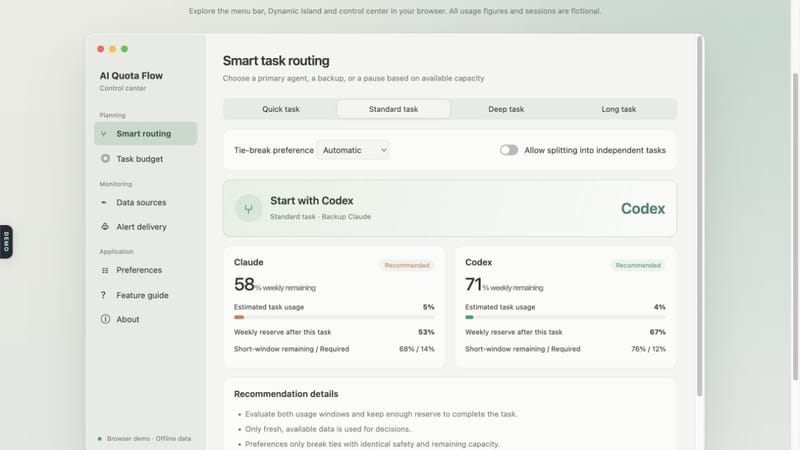The image size is (800, 450).
Task: Click the 71% weekly remaining value
Action: point(504,285)
